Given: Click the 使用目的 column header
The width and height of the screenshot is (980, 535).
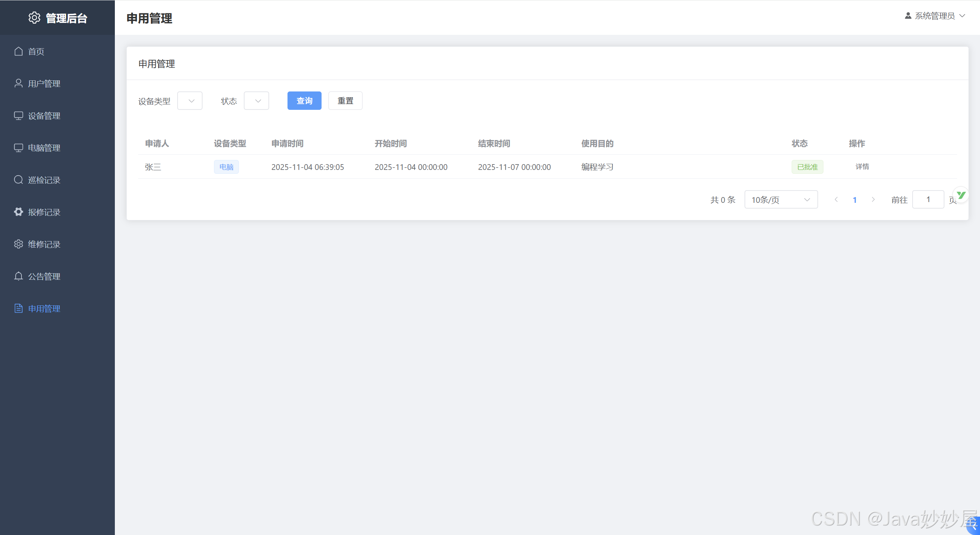Looking at the screenshot, I should (598, 144).
